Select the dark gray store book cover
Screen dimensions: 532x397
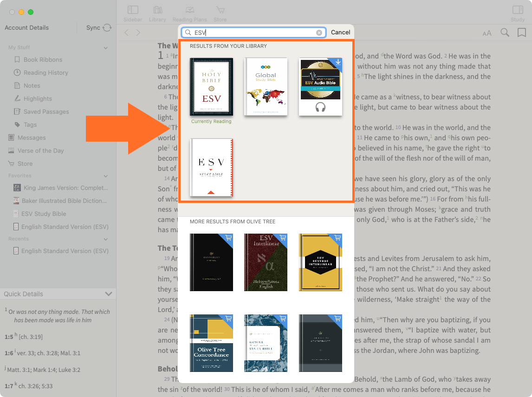tap(320, 343)
